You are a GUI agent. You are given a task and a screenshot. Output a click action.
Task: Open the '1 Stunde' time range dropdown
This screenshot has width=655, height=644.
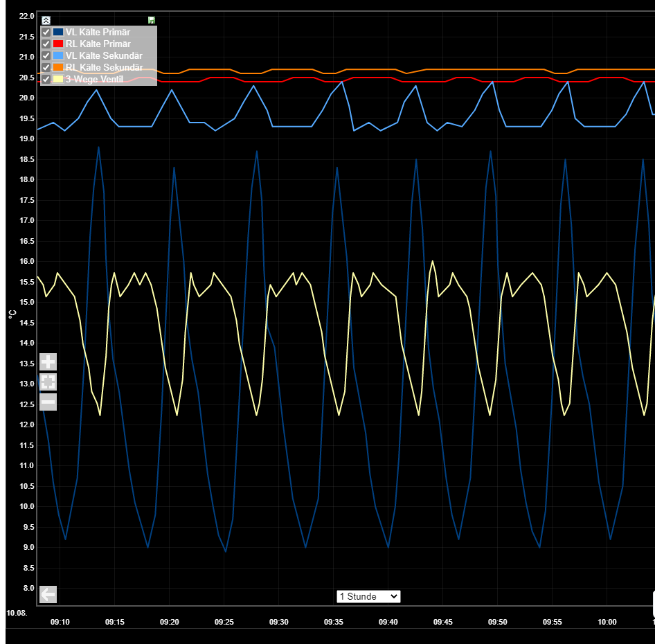click(368, 596)
